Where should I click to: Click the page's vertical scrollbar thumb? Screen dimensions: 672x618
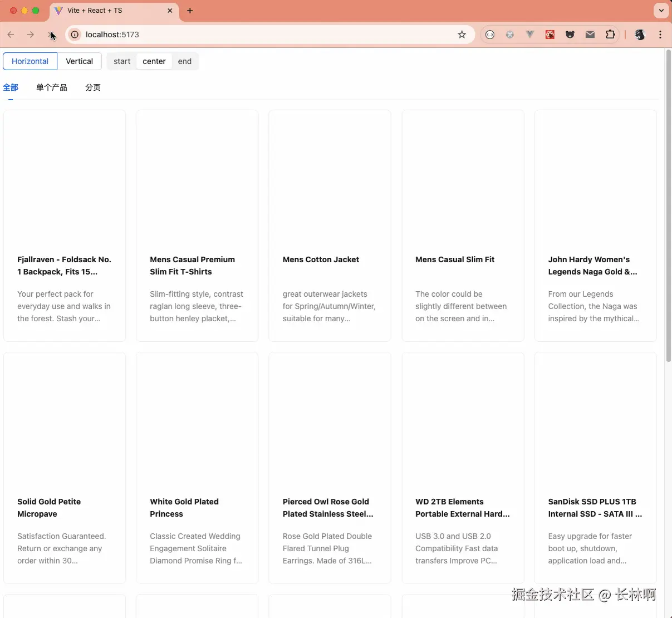pyautogui.click(x=669, y=206)
